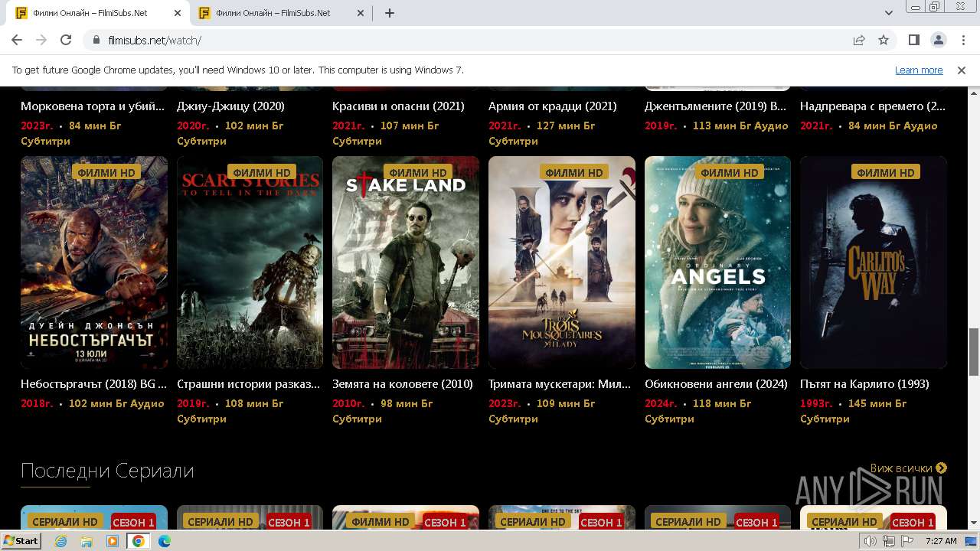View site information lock icon
Image resolution: width=980 pixels, height=551 pixels.
pos(96,41)
